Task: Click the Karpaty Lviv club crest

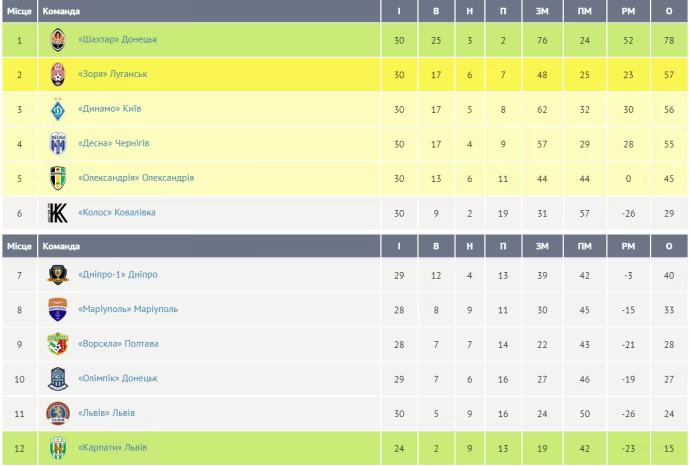Action: point(58,447)
